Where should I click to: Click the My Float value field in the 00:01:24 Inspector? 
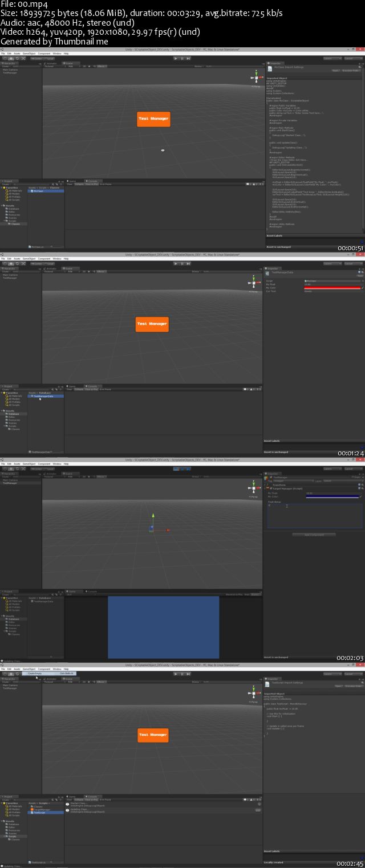tap(333, 284)
